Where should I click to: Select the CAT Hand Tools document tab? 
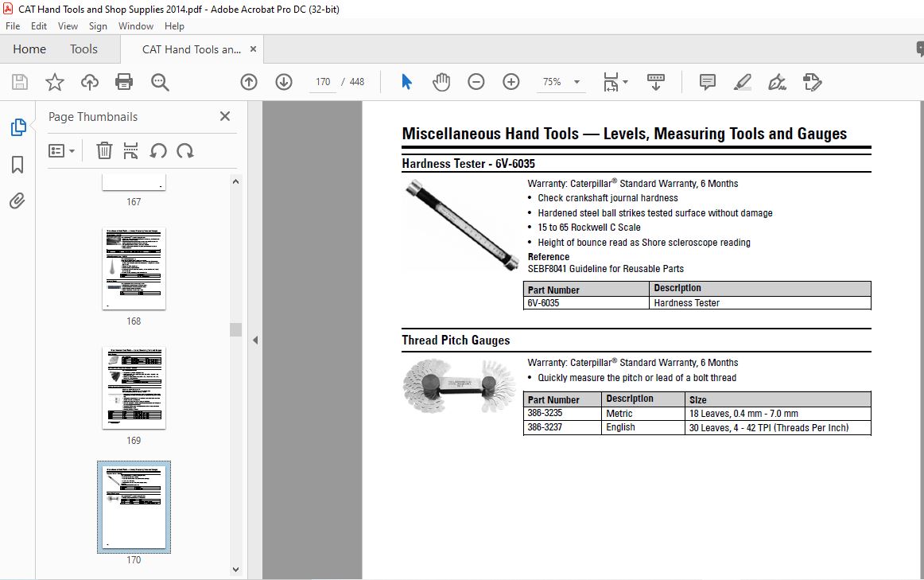[x=192, y=49]
